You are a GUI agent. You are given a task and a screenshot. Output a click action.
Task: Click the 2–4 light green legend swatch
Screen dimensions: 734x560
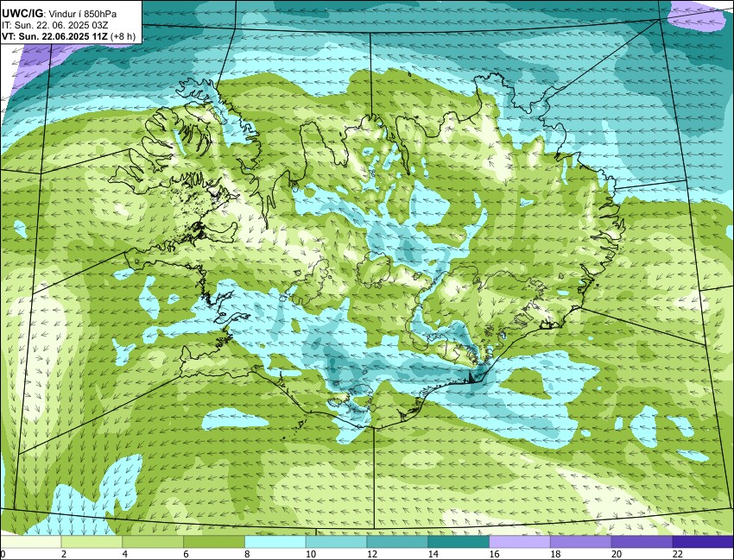pyautogui.click(x=92, y=542)
